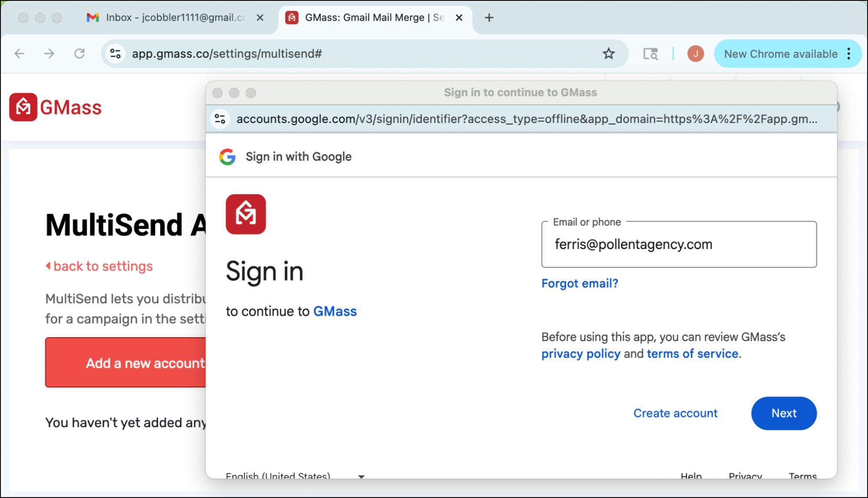Viewport: 868px width, 498px height.
Task: Open new tab with plus icon
Action: pyautogui.click(x=489, y=18)
